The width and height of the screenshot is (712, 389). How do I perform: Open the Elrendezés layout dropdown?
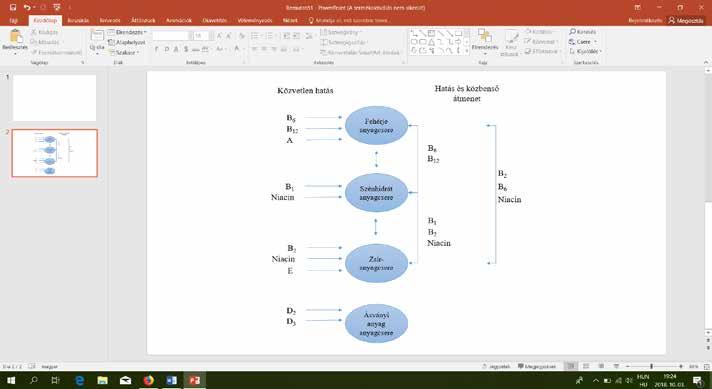(x=127, y=32)
